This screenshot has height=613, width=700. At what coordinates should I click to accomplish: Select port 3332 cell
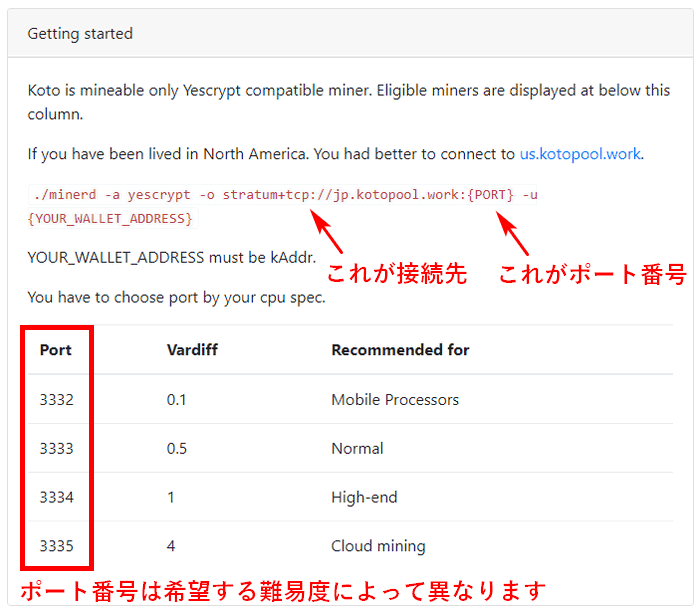(x=56, y=400)
